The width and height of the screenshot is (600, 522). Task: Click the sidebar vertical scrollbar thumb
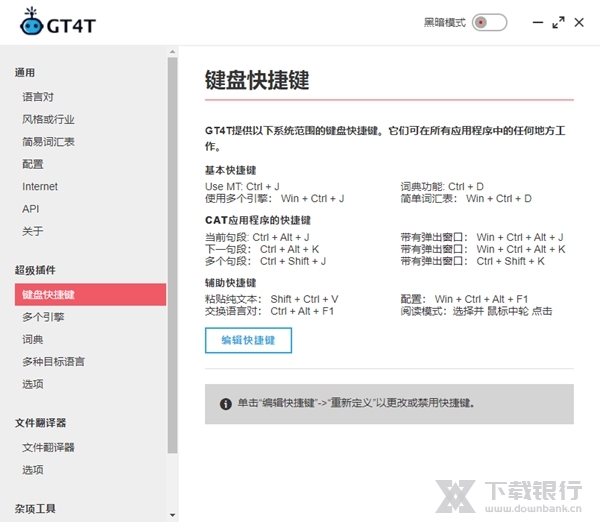coord(173,255)
